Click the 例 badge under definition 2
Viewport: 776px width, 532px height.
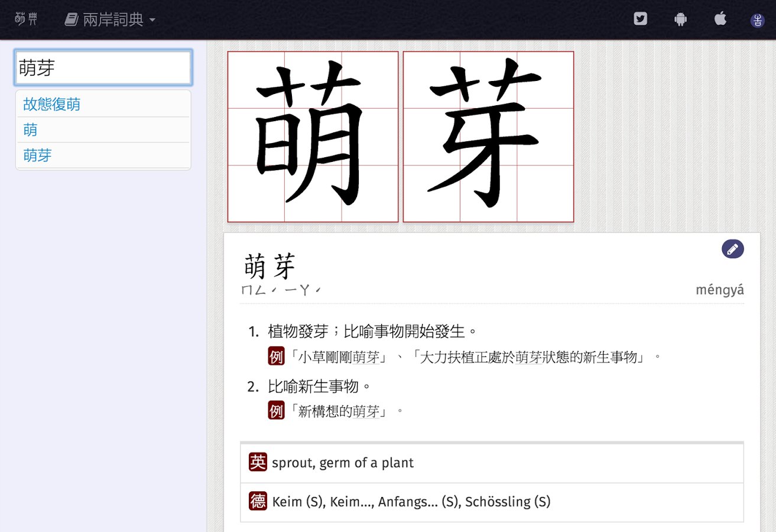(x=277, y=410)
